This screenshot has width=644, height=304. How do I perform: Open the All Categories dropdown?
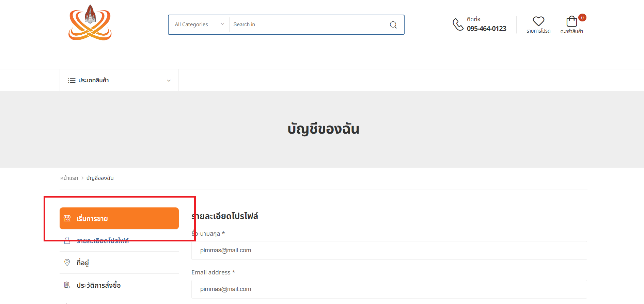click(199, 24)
